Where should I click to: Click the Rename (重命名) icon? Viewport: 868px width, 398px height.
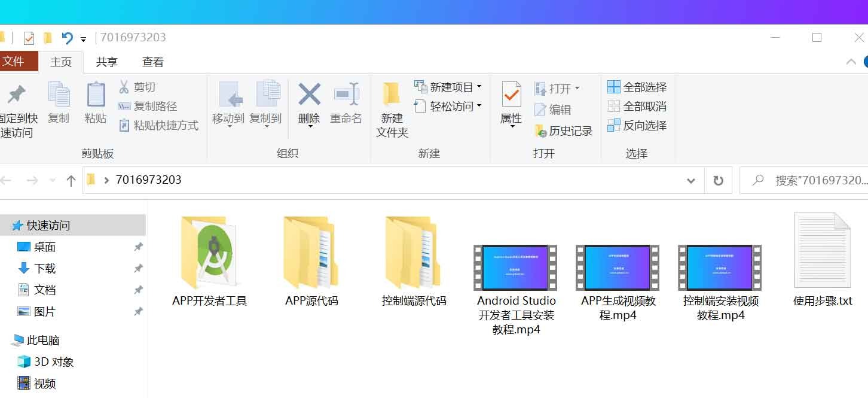pos(346,96)
